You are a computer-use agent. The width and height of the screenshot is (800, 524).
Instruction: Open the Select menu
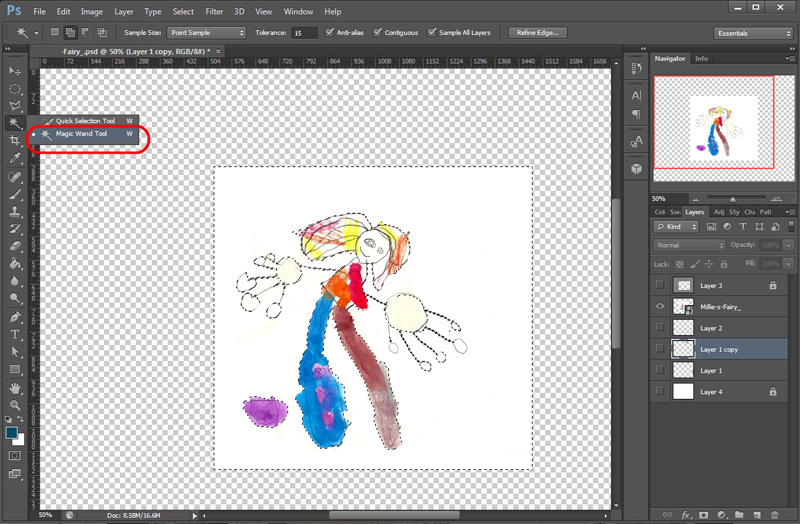click(x=183, y=11)
